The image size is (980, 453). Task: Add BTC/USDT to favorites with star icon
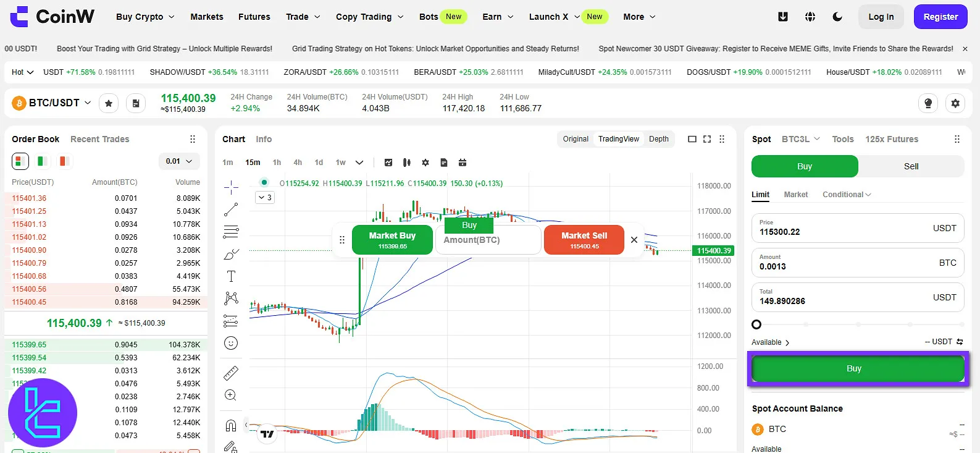pyautogui.click(x=109, y=103)
